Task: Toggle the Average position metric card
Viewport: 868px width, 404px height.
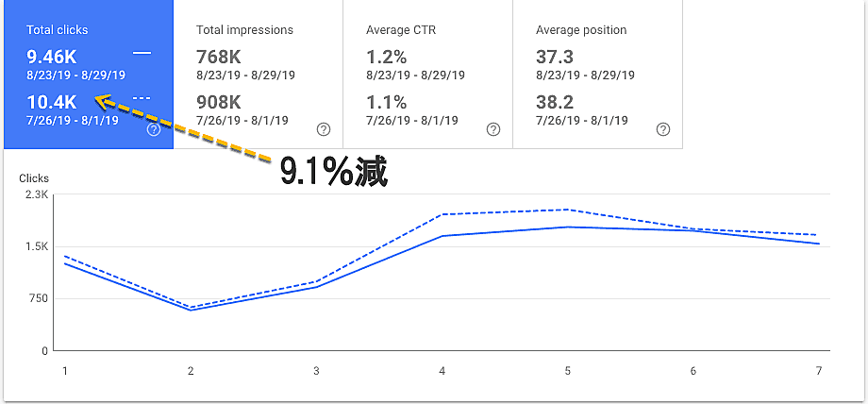Action: [597, 28]
